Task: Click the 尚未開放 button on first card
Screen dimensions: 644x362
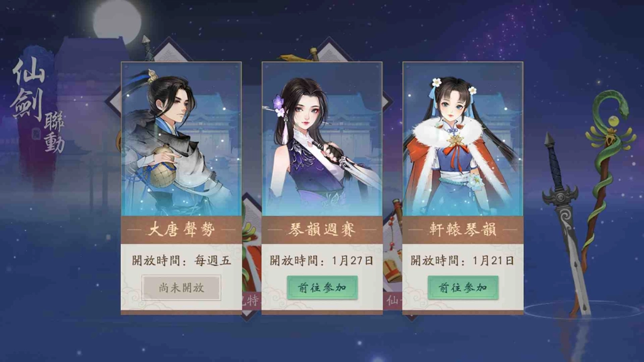Action: point(181,288)
